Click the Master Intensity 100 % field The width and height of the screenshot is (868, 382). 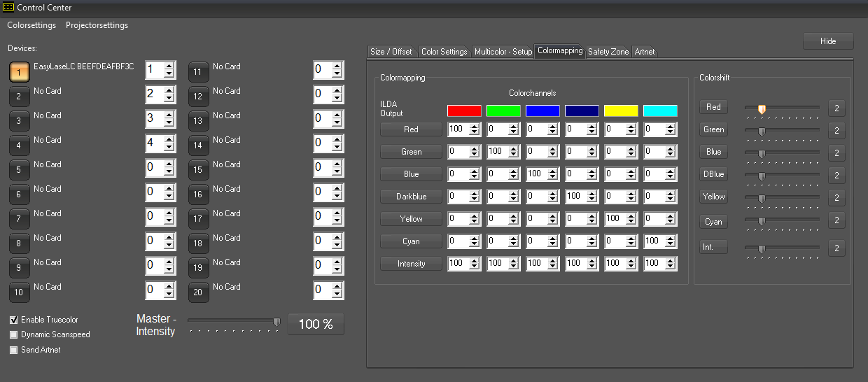[316, 324]
